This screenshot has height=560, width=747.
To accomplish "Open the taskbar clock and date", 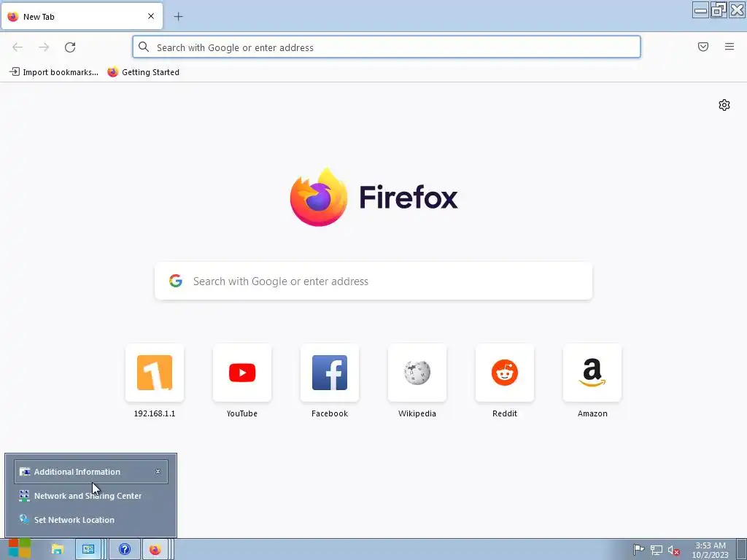I will click(x=711, y=550).
